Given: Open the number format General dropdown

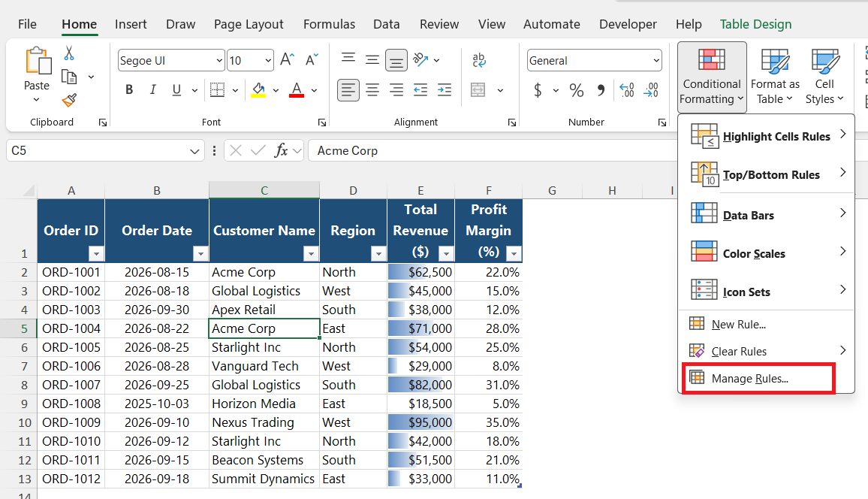Looking at the screenshot, I should click(x=656, y=60).
